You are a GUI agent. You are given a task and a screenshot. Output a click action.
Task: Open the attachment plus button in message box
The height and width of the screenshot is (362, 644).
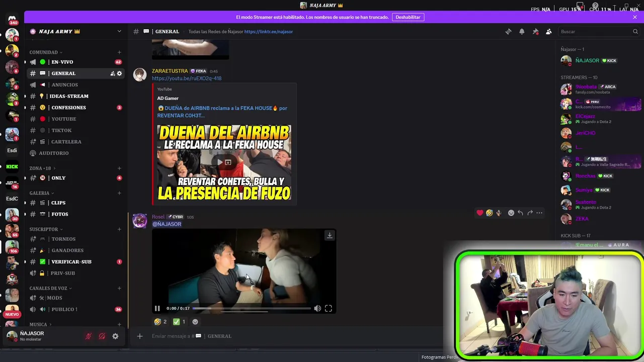coord(140,336)
